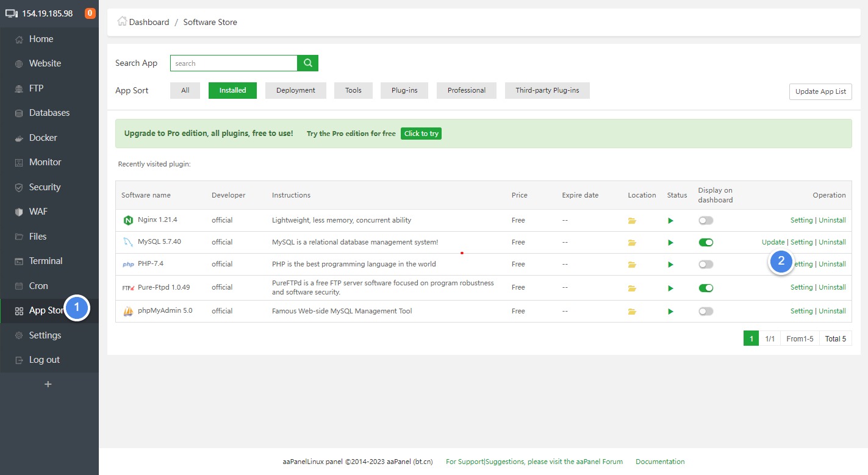Viewport: 868px width, 475px height.
Task: Open phpMyAdmin location folder icon
Action: [x=632, y=312]
